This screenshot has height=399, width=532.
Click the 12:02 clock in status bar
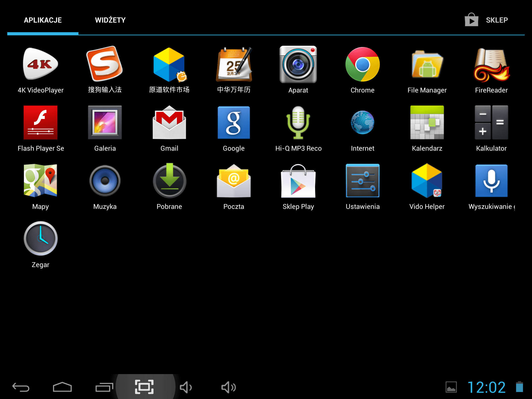click(x=487, y=387)
